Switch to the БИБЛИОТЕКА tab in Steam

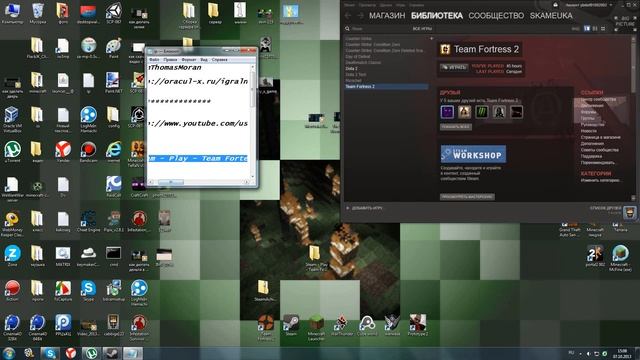(437, 16)
